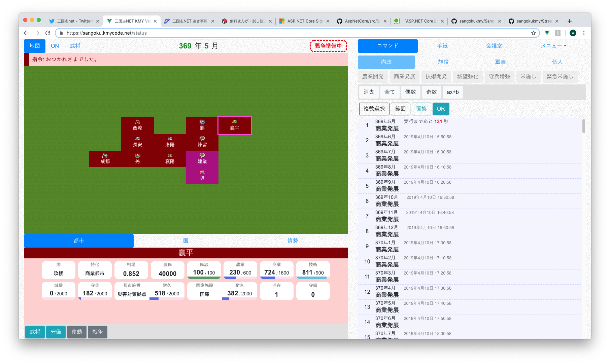Click the command list scrollbar

point(584,126)
